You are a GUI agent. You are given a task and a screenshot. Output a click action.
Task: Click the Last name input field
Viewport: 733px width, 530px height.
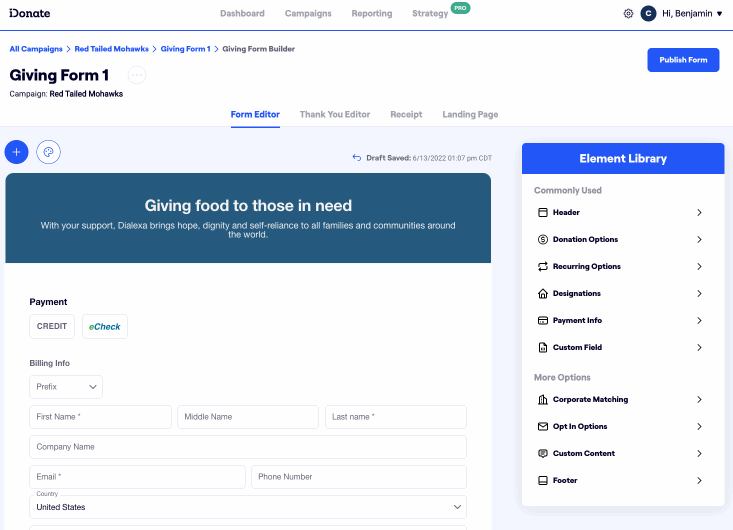[x=396, y=417]
